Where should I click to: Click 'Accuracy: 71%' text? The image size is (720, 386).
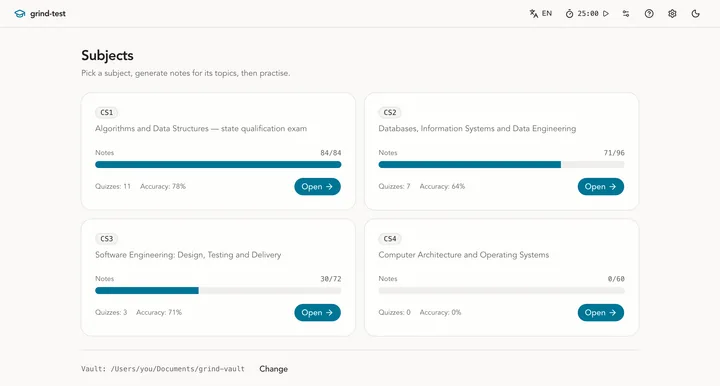(x=159, y=312)
